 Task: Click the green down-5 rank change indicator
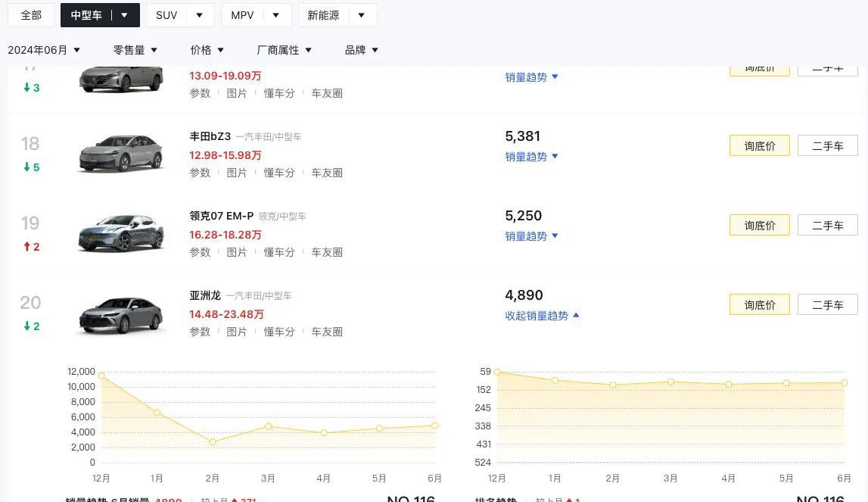(x=32, y=167)
